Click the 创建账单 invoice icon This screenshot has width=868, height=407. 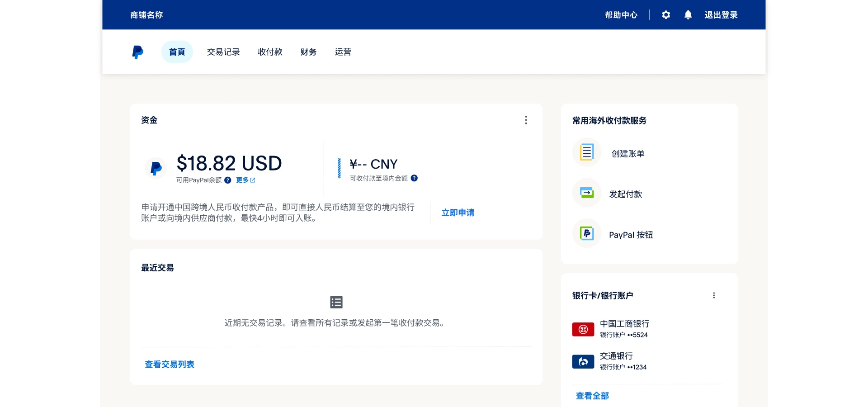click(x=587, y=152)
